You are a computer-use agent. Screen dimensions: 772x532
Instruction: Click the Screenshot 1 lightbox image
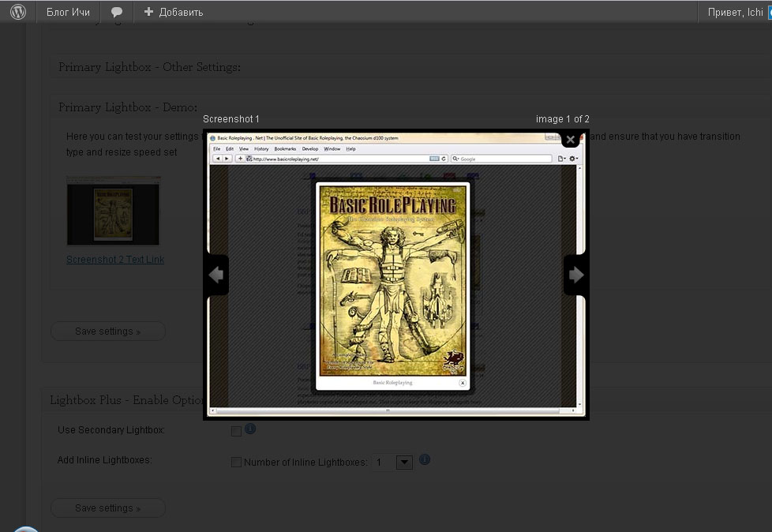point(395,274)
